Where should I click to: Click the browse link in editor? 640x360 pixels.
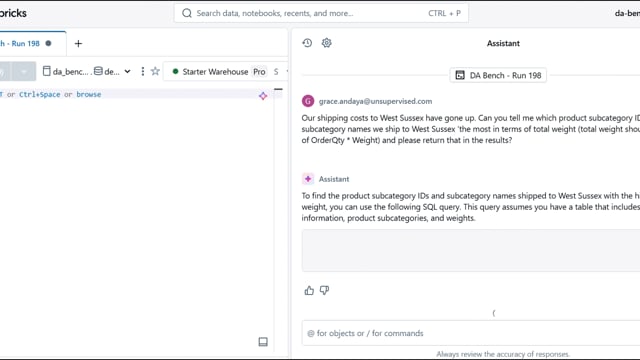[x=89, y=94]
